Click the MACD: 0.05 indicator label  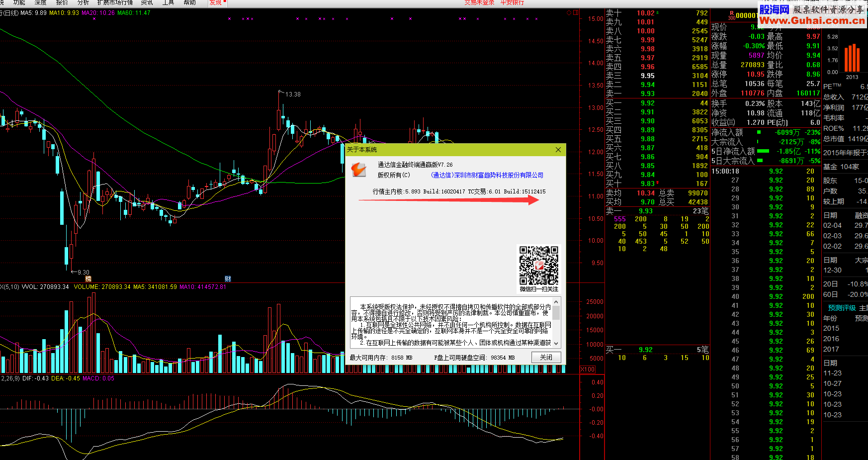(x=98, y=378)
